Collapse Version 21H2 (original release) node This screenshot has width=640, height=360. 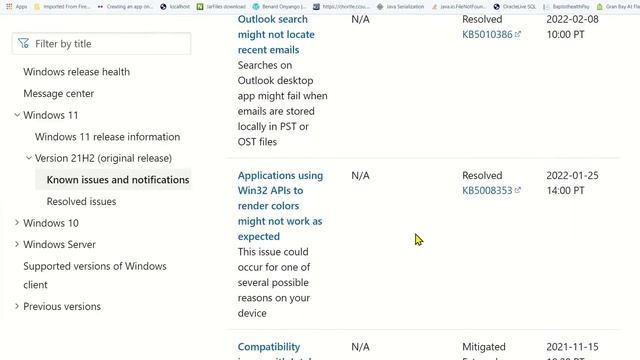point(29,158)
